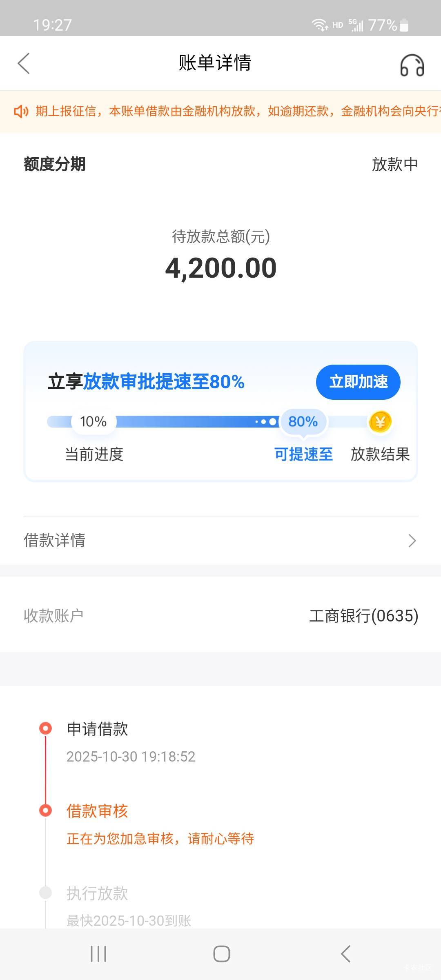This screenshot has height=980, width=441.
Task: Tap the 4,200.00 pending amount
Action: [x=221, y=268]
